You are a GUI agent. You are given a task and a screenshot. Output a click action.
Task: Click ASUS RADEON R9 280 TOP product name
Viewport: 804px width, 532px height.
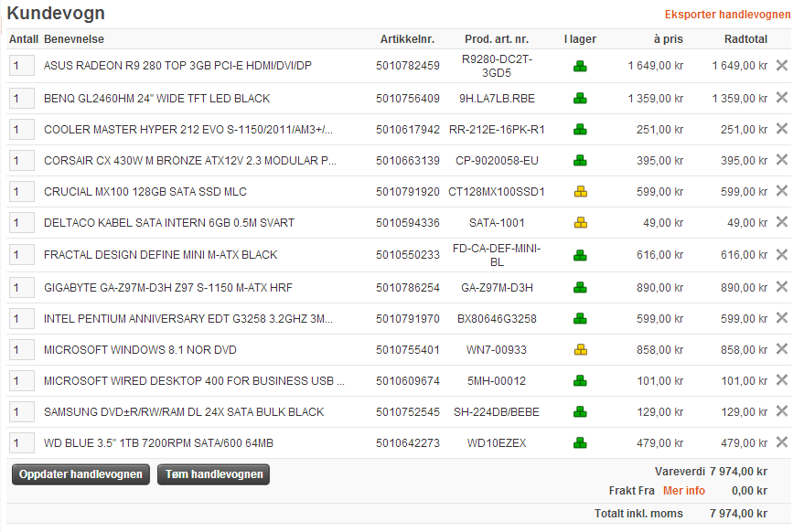click(177, 66)
